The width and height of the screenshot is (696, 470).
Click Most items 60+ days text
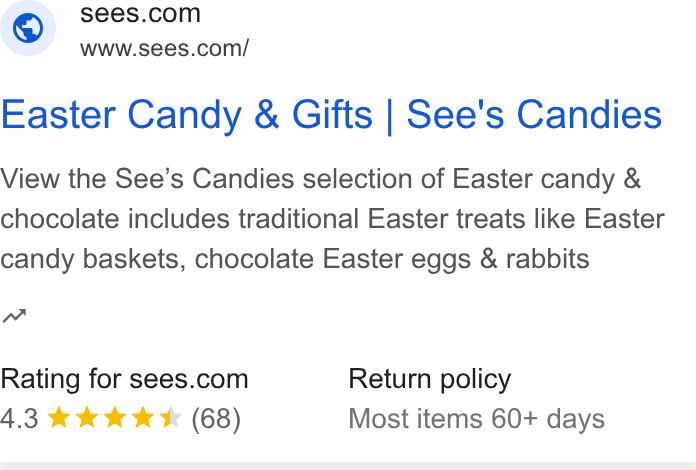pos(477,419)
